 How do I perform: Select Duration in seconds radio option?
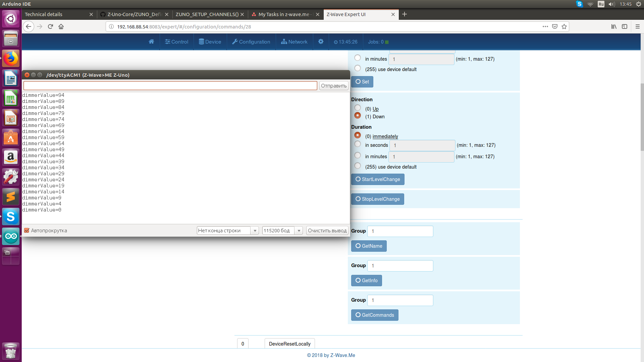point(358,144)
